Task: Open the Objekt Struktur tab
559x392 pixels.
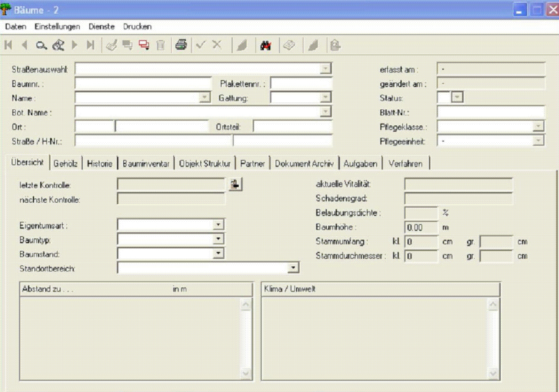Action: pos(205,164)
